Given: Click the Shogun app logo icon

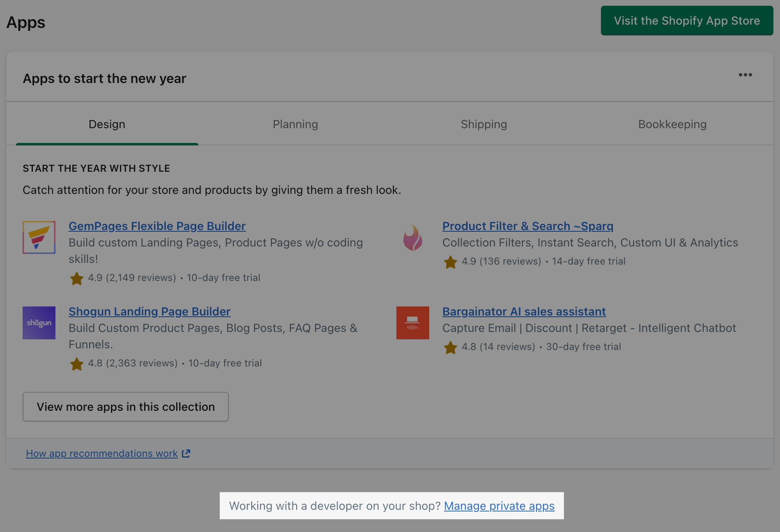Looking at the screenshot, I should [x=39, y=323].
